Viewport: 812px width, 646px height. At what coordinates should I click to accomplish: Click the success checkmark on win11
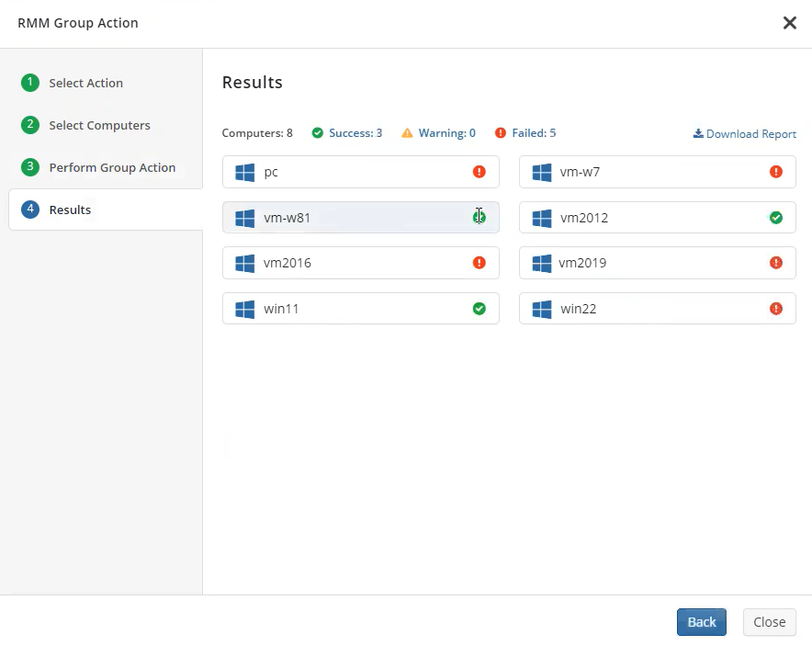[x=479, y=309]
